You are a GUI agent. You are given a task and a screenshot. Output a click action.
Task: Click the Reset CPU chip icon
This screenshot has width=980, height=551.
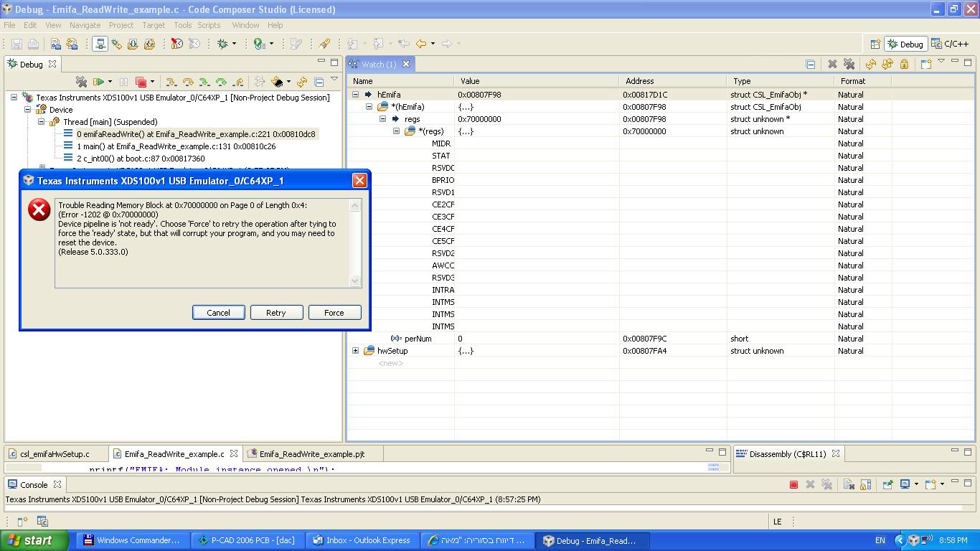(x=276, y=82)
